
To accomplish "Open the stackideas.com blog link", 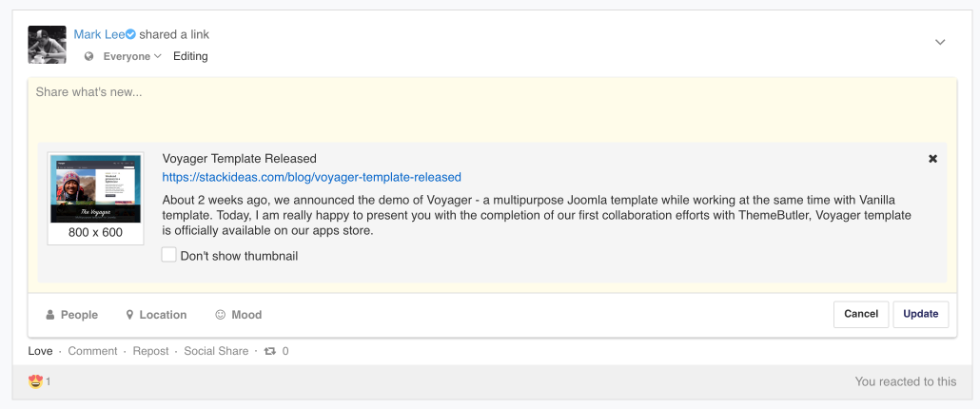I will click(311, 177).
